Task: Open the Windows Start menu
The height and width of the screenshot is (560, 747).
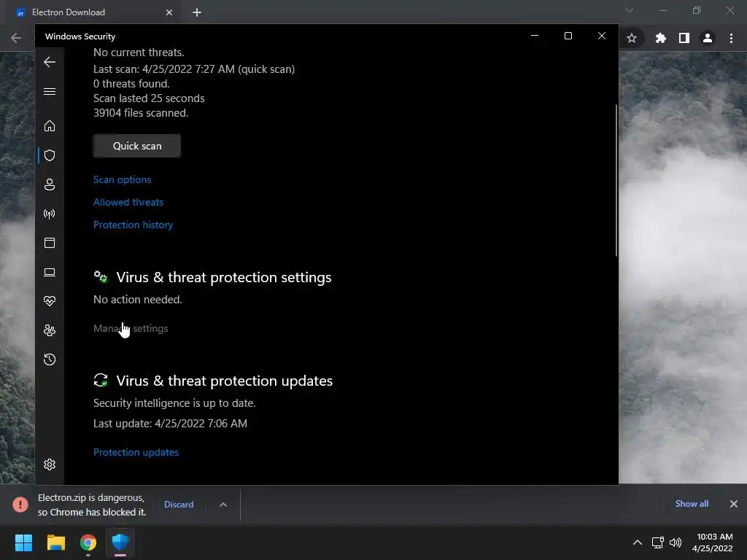Action: (24, 542)
